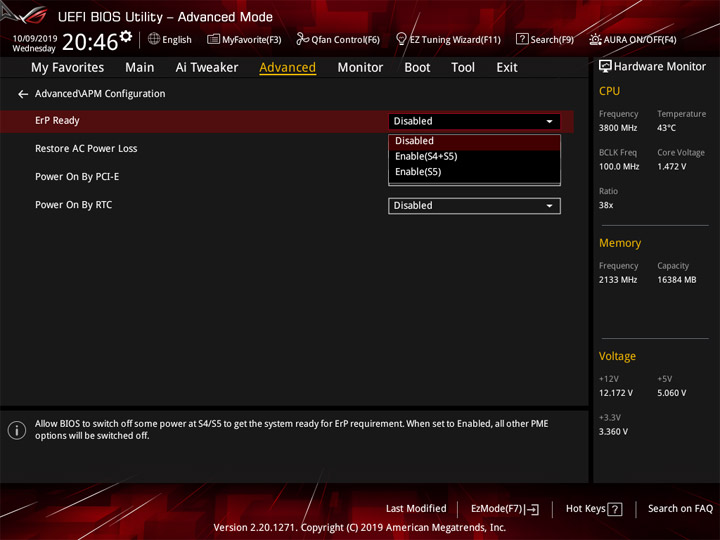Screen dimensions: 720x540
Task: Click the 20:46 clock display
Action: point(90,42)
